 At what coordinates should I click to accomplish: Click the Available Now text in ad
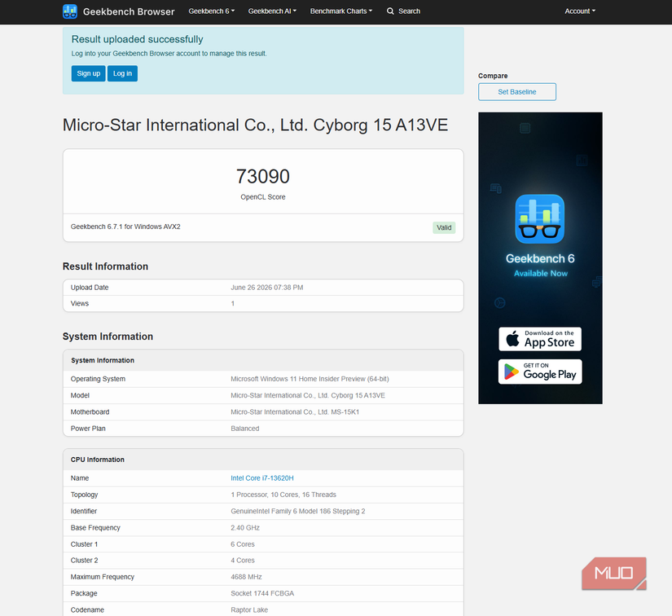(540, 274)
